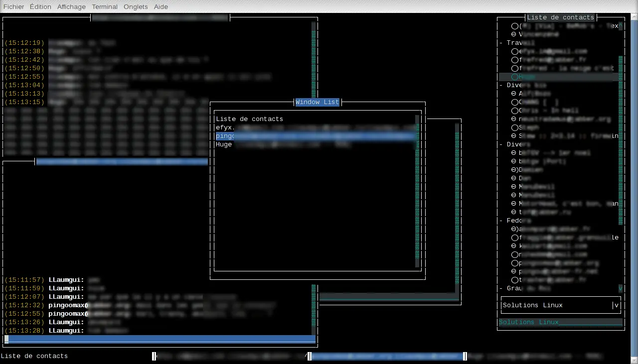Click status circle of frefred la neige contact
638x364 pixels.
[515, 68]
